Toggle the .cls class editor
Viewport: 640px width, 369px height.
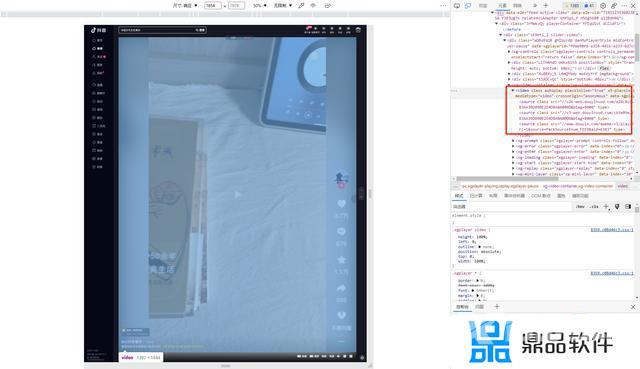[594, 207]
